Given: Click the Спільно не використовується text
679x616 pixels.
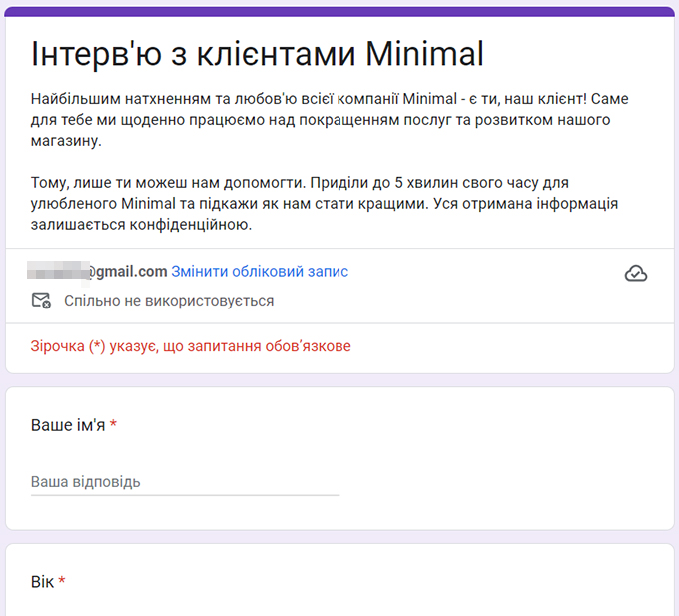Looking at the screenshot, I should click(x=169, y=301).
